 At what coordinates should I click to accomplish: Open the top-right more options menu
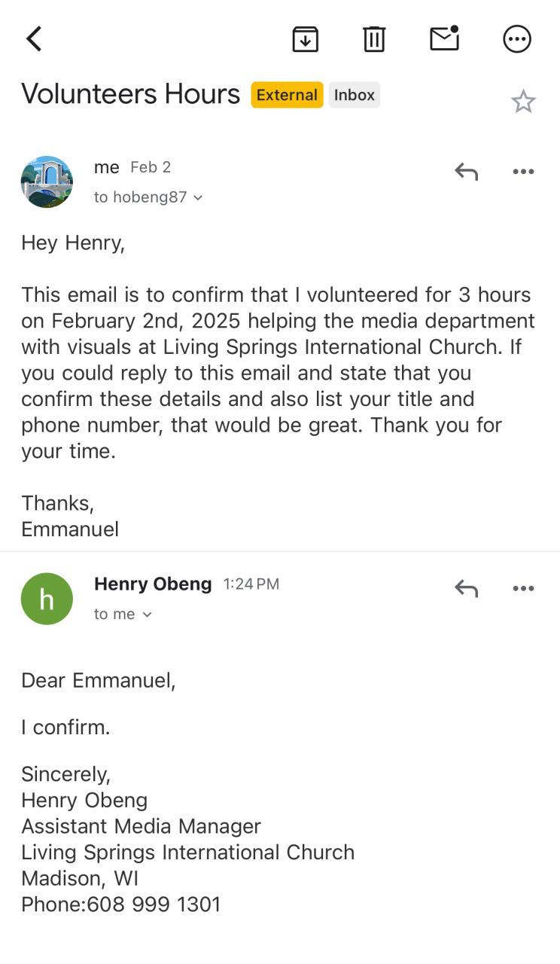point(517,39)
